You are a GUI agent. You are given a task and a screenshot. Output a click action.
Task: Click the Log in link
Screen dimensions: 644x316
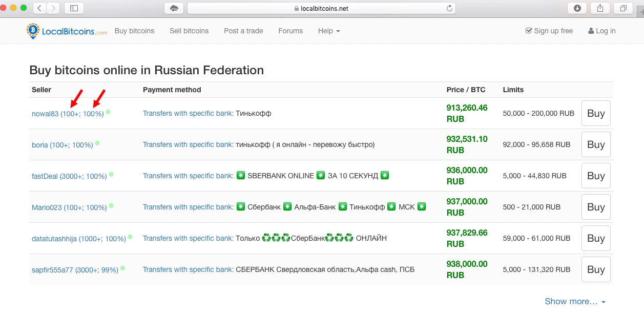pos(602,31)
